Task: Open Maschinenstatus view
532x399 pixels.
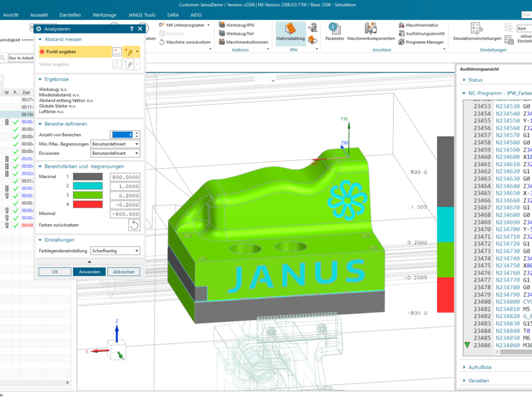Action: pyautogui.click(x=418, y=25)
